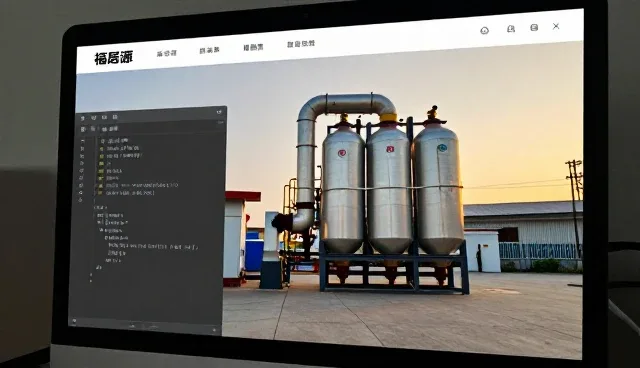Click the bold site logo in the header
The width and height of the screenshot is (640, 368).
click(113, 58)
